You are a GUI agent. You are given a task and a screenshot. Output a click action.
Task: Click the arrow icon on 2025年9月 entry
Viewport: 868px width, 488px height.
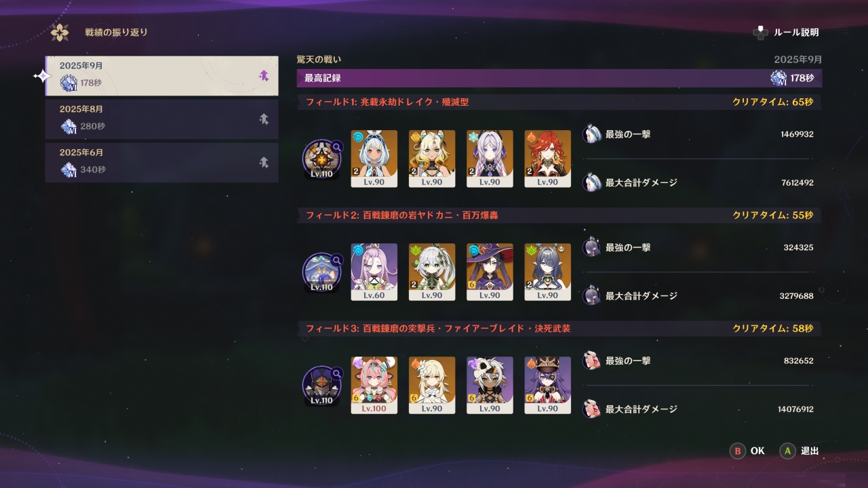(x=264, y=75)
